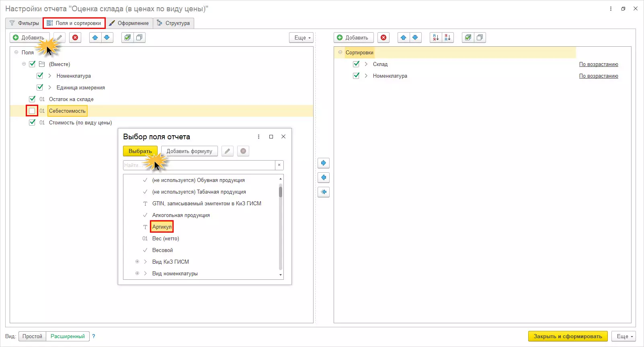Uncheck the Единица измерения field checkbox
644x347 pixels.
(x=40, y=87)
